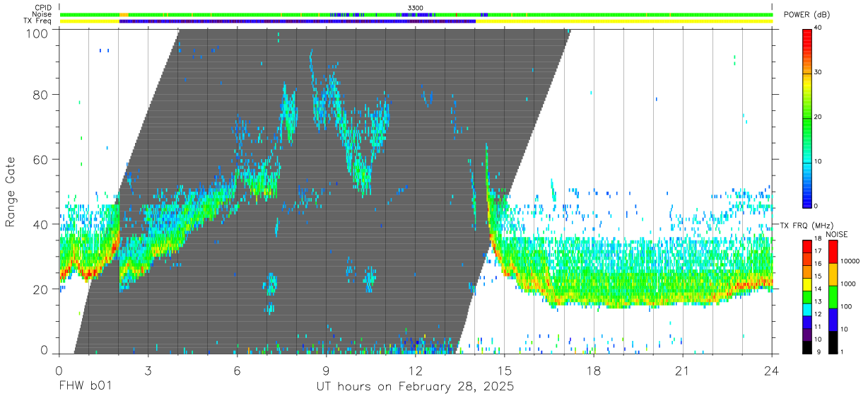This screenshot has width=868, height=401.
Task: Click the power scale maximum value '40'
Action: click(819, 28)
